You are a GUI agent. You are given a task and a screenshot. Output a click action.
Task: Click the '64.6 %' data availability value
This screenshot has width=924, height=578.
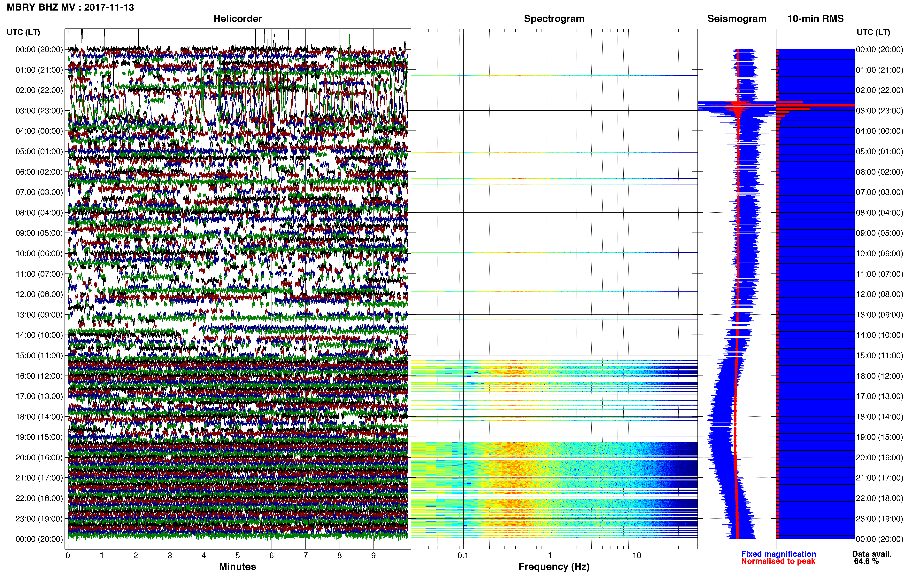[866, 561]
